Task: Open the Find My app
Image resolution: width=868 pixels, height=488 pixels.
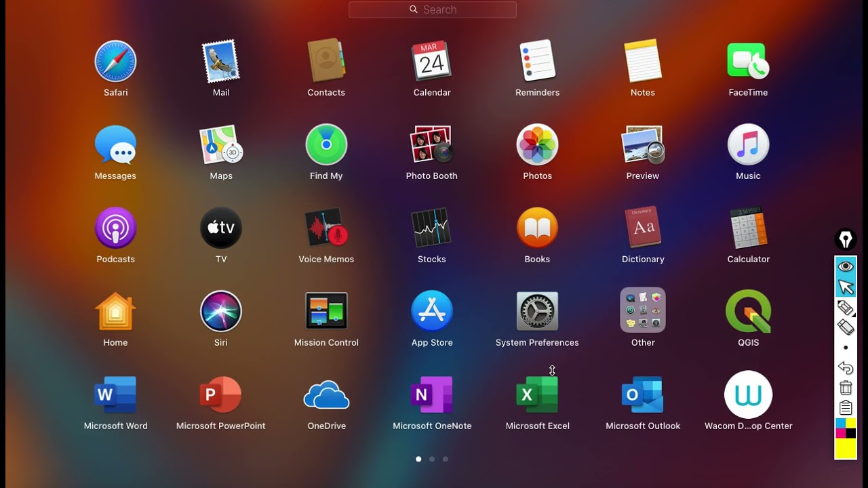Action: [x=326, y=144]
